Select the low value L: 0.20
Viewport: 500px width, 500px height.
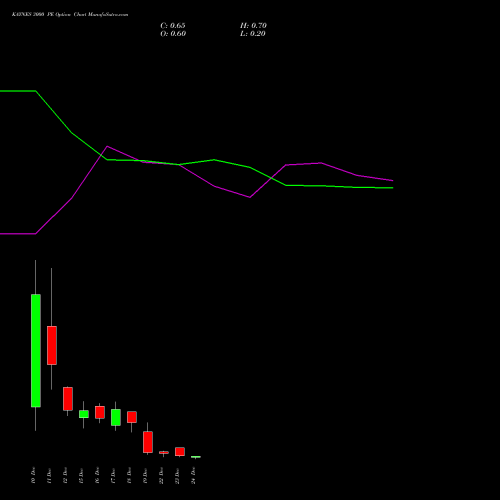pyautogui.click(x=253, y=34)
